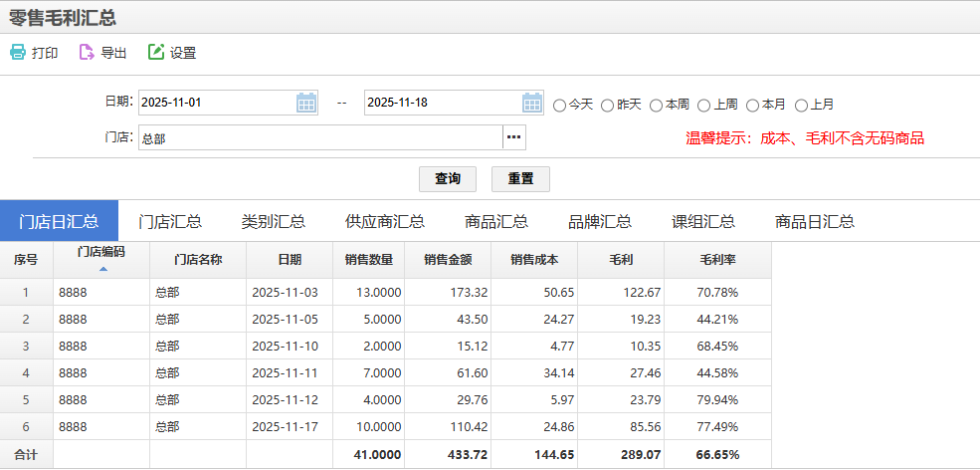
Task: Select the 今天 radio button
Action: click(559, 105)
